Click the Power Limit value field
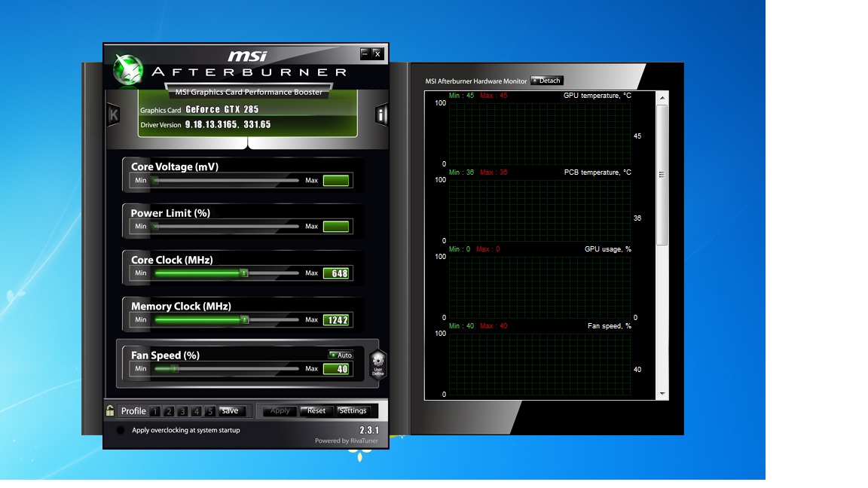 [336, 226]
